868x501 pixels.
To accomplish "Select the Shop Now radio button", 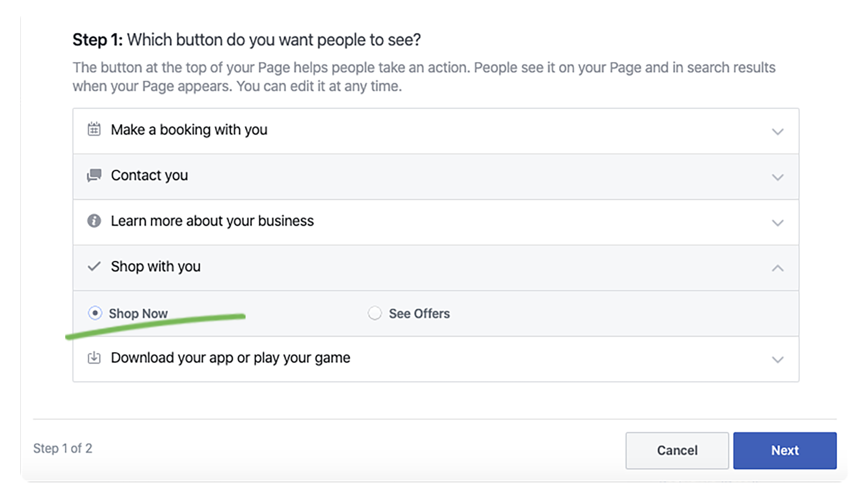I will click(95, 313).
